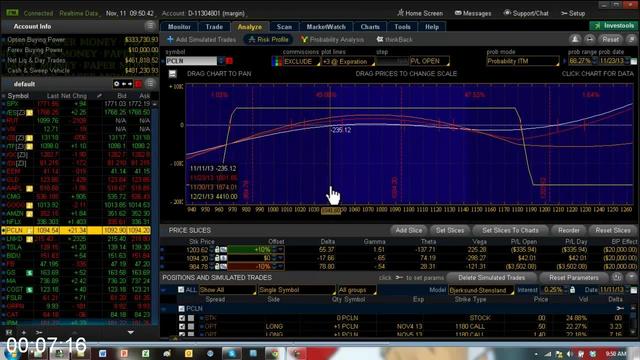Open the plot lines '+3 @ Expiration' dropdown
The height and width of the screenshot is (360, 640).
click(x=348, y=61)
